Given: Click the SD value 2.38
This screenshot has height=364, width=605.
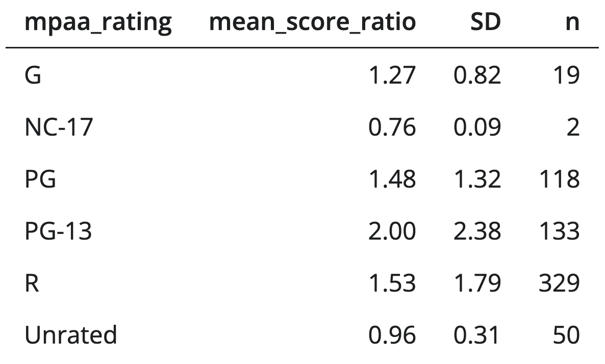Looking at the screenshot, I should tap(477, 231).
